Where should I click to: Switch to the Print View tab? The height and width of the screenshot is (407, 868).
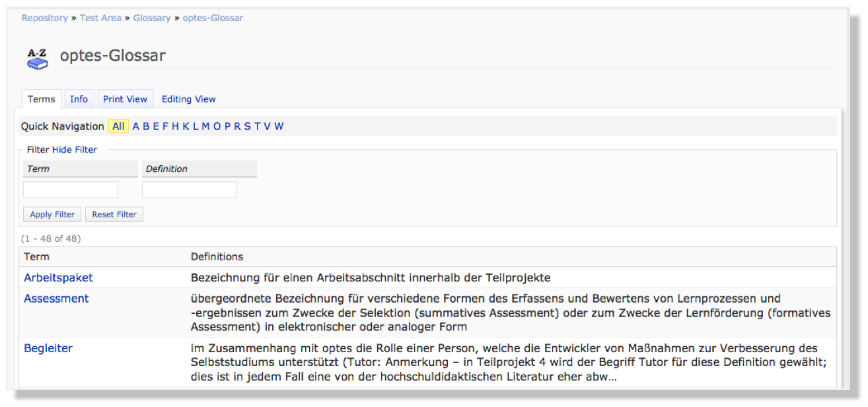pos(125,99)
